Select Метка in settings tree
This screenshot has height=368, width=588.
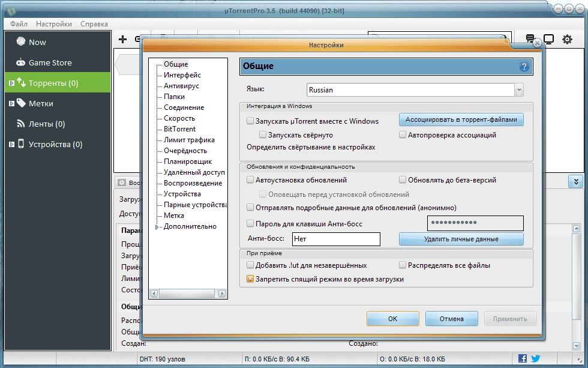[x=173, y=216]
